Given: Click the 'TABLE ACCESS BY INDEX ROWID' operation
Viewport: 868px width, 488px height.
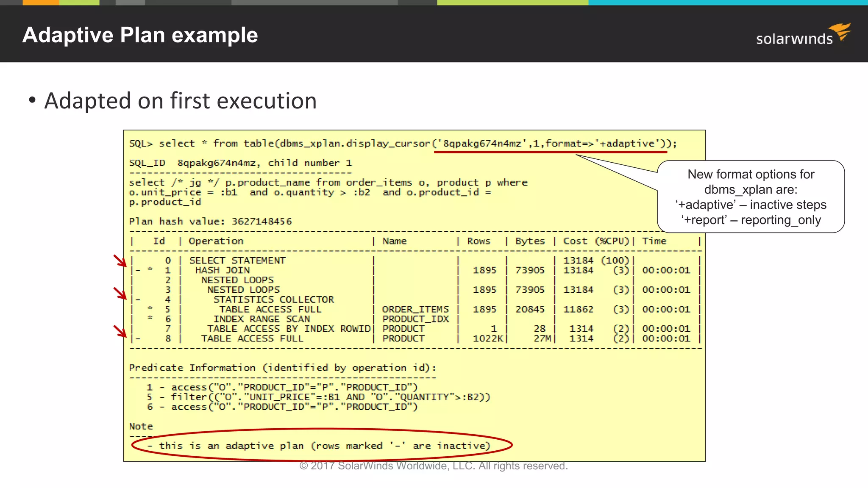Looking at the screenshot, I should (x=289, y=329).
